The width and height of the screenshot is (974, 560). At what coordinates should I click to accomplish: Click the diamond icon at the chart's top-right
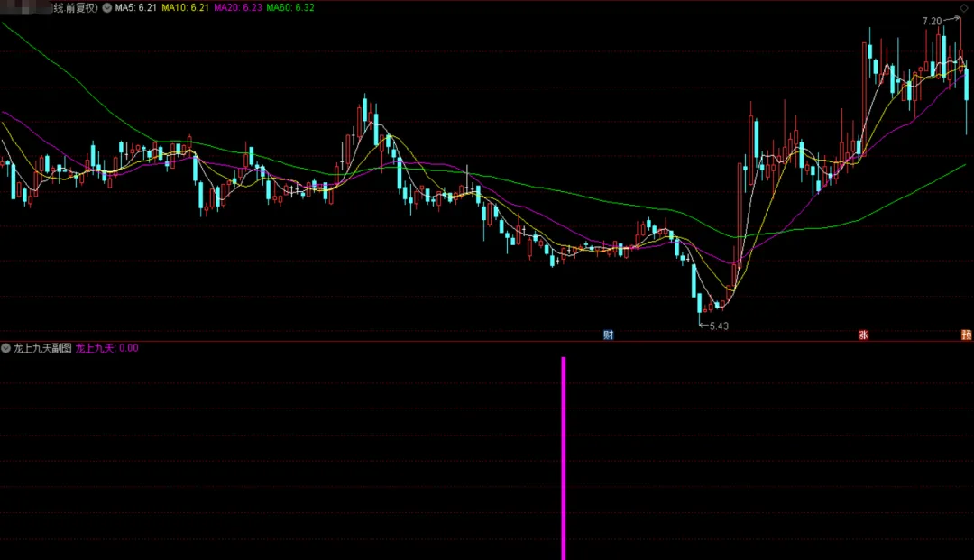tap(964, 8)
